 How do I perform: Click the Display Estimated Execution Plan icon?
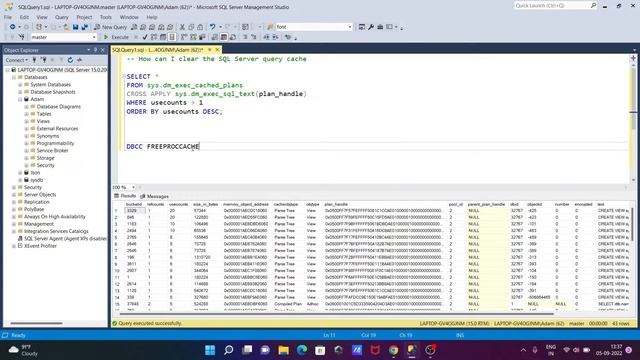[154, 37]
